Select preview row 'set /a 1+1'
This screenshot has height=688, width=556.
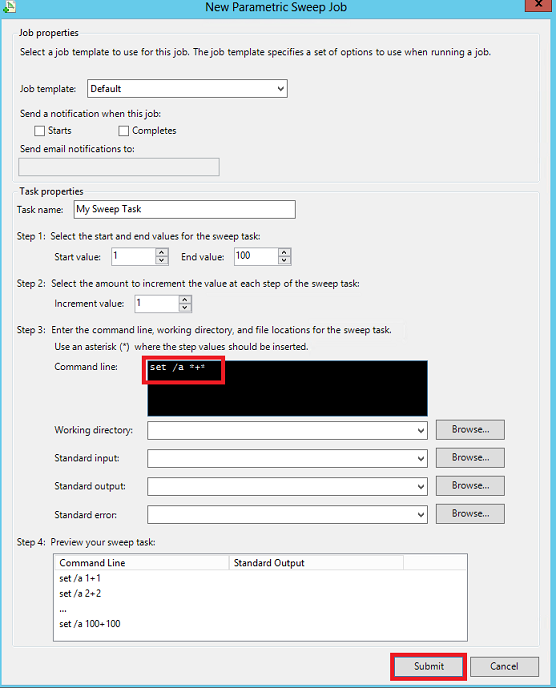(80, 578)
